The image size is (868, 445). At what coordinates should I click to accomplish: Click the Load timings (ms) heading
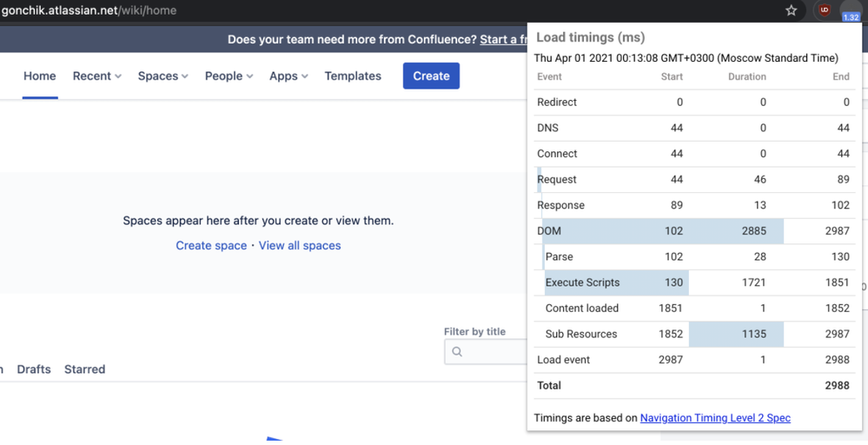[x=590, y=37]
